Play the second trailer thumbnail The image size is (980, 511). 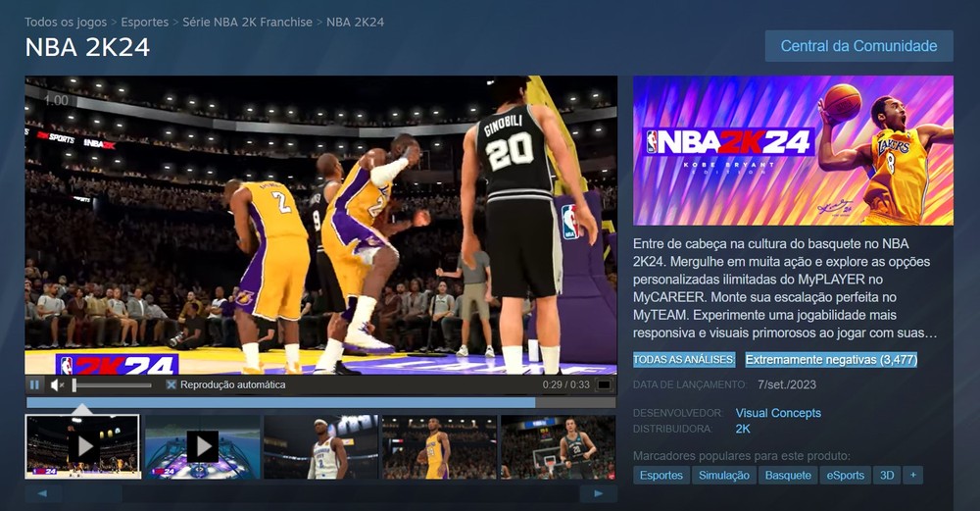pos(202,447)
